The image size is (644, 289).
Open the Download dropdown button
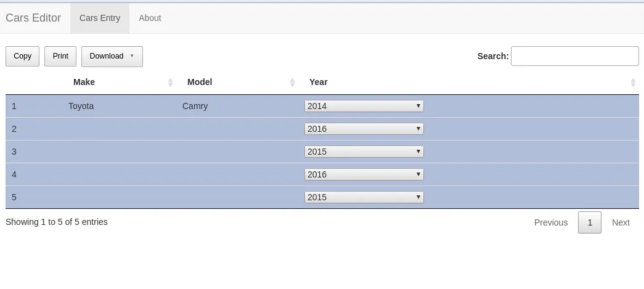112,56
